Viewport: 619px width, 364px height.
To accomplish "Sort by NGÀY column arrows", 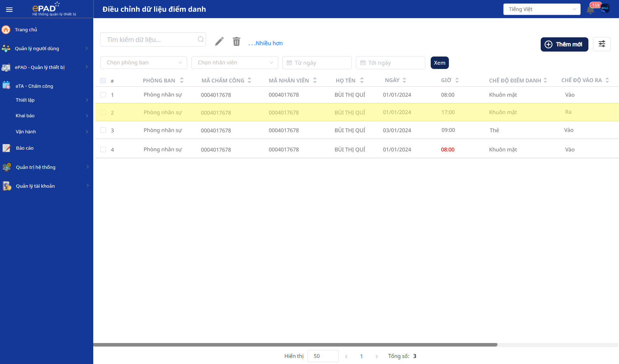I will [x=404, y=80].
